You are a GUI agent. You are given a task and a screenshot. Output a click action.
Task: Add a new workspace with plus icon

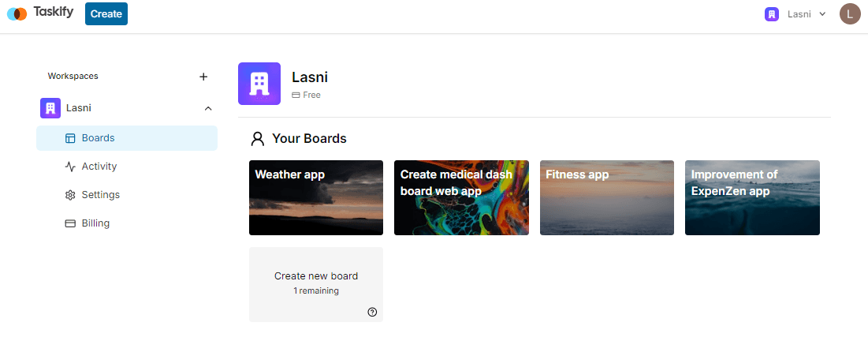[203, 77]
